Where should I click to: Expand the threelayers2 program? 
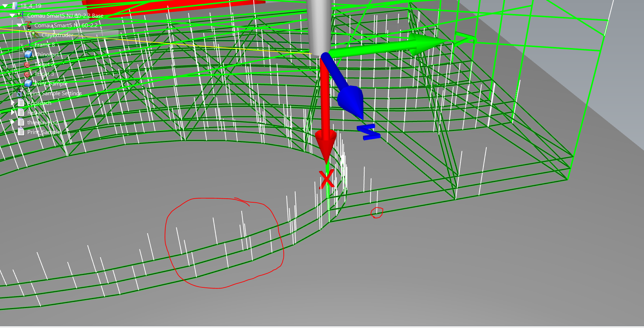pos(13,123)
